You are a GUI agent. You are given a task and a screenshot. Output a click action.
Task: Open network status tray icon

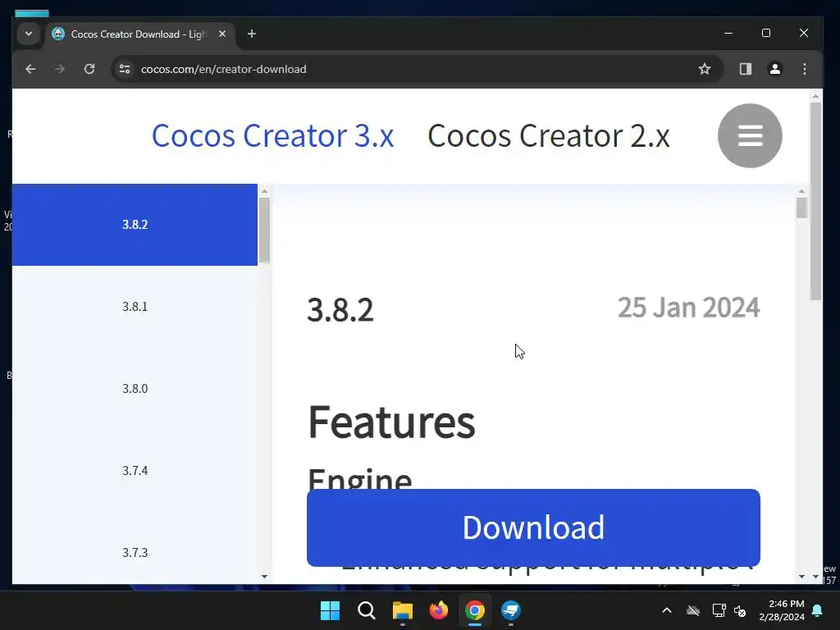point(719,610)
